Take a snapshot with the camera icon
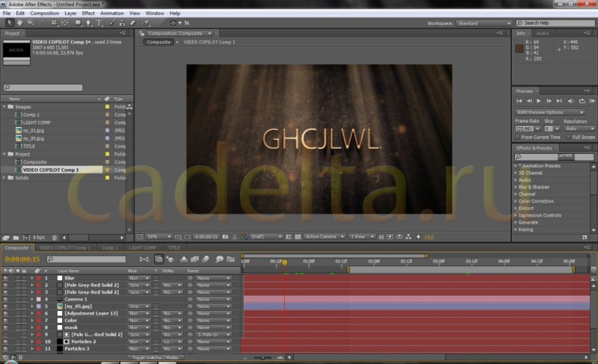This screenshot has height=364, width=598. (226, 237)
